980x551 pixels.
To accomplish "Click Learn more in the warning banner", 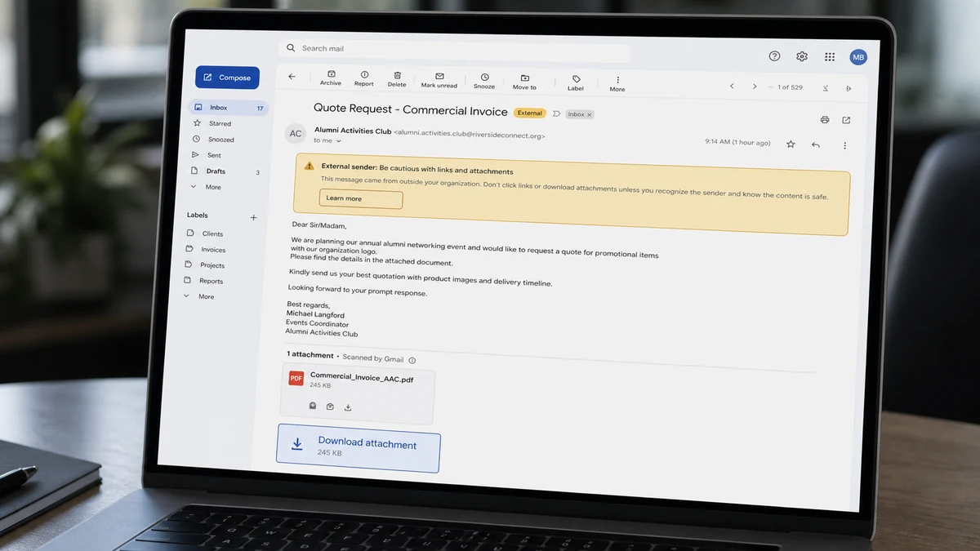I will tap(360, 198).
